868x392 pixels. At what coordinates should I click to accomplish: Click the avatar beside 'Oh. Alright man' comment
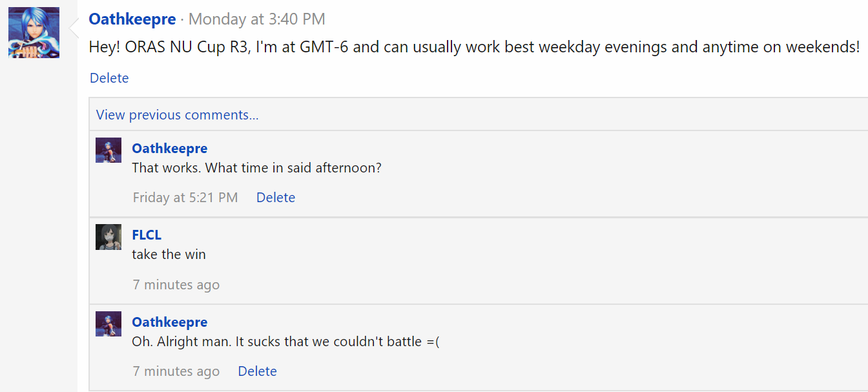[108, 324]
